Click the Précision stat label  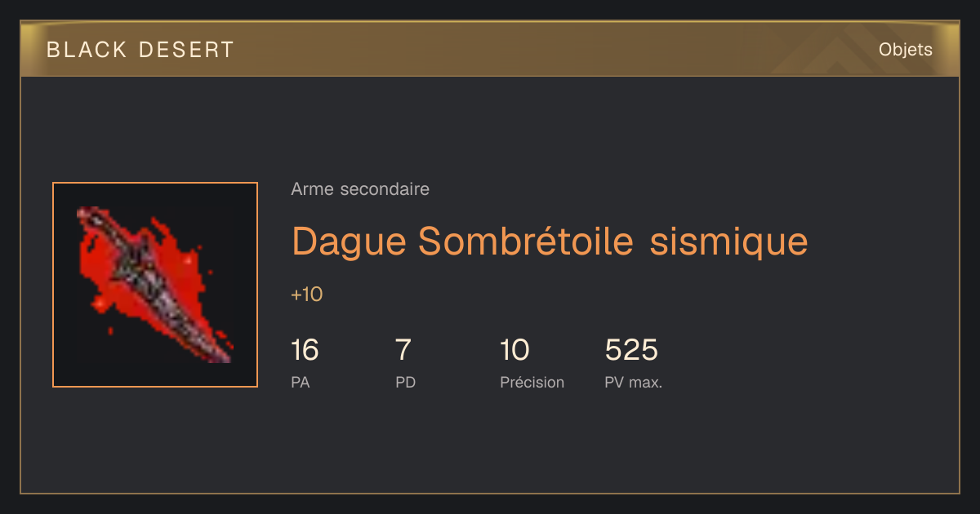click(532, 382)
